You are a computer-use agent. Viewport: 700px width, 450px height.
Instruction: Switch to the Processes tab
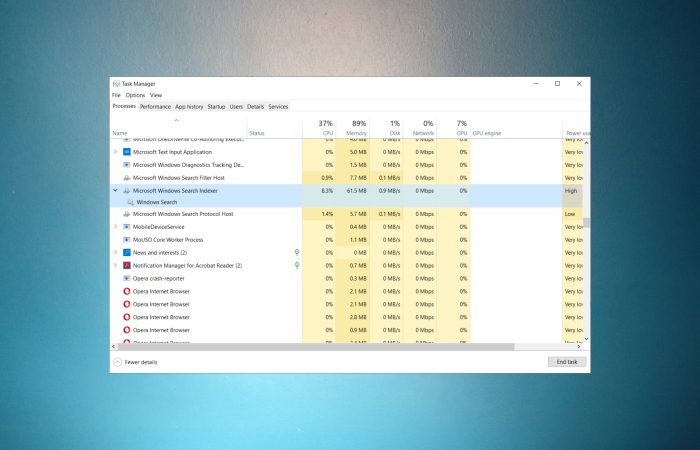coord(124,106)
